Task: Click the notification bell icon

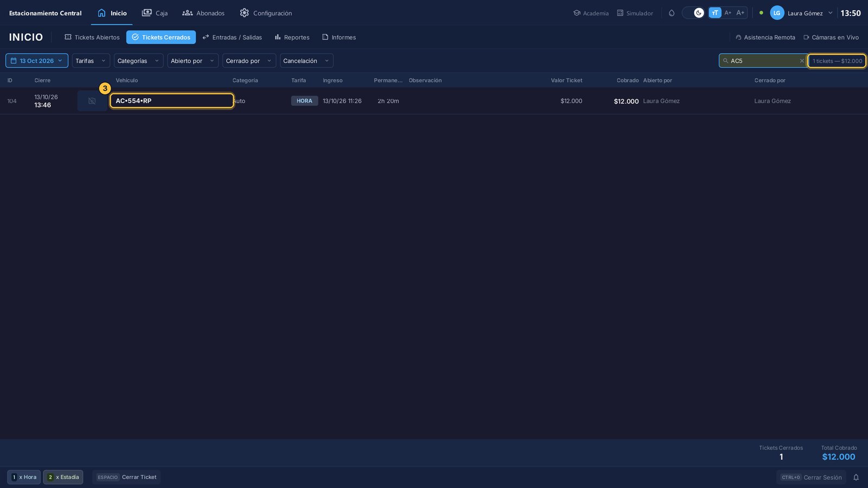Action: (x=856, y=478)
